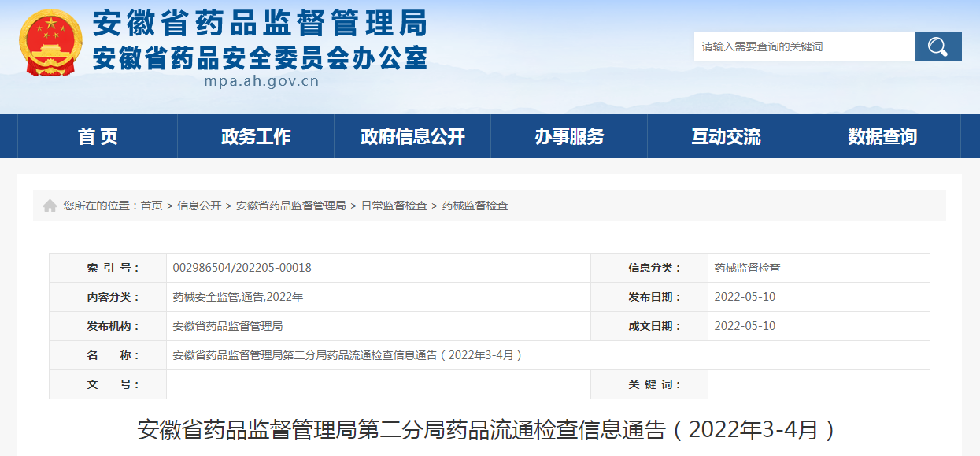This screenshot has height=456, width=980.
Task: Open 日常监督检查 breadcrumb link
Action: pyautogui.click(x=394, y=206)
